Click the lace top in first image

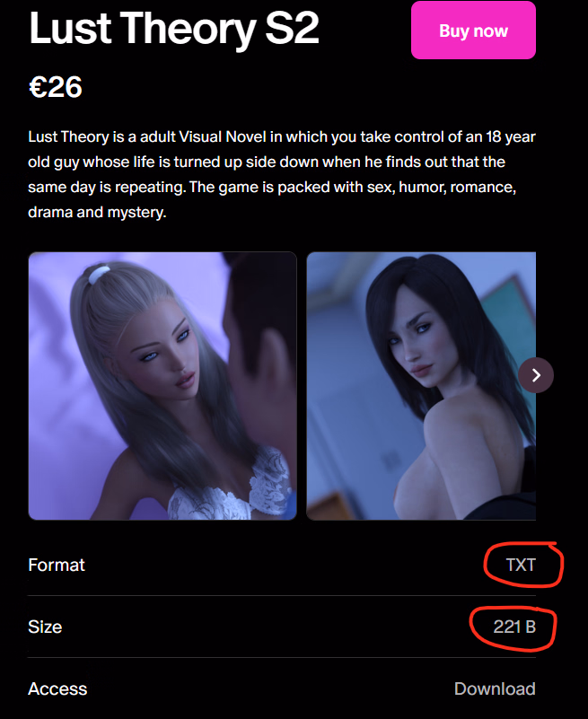click(229, 488)
